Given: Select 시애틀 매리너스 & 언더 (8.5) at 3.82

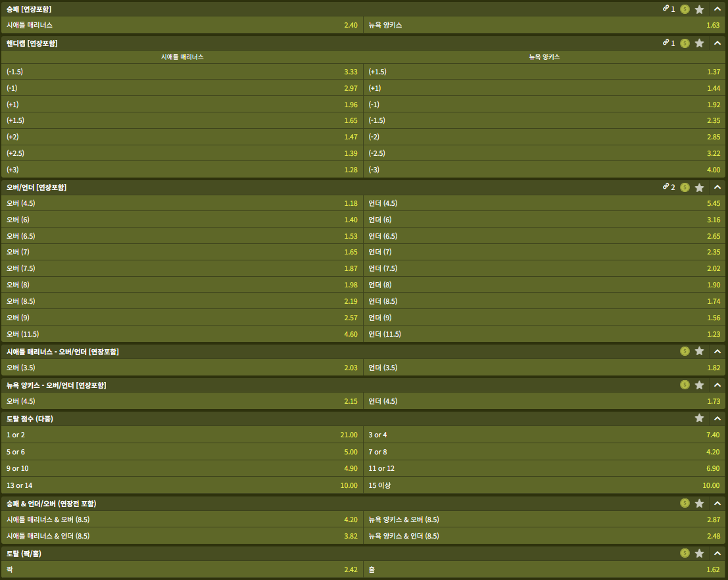Looking at the screenshot, I should [182, 536].
